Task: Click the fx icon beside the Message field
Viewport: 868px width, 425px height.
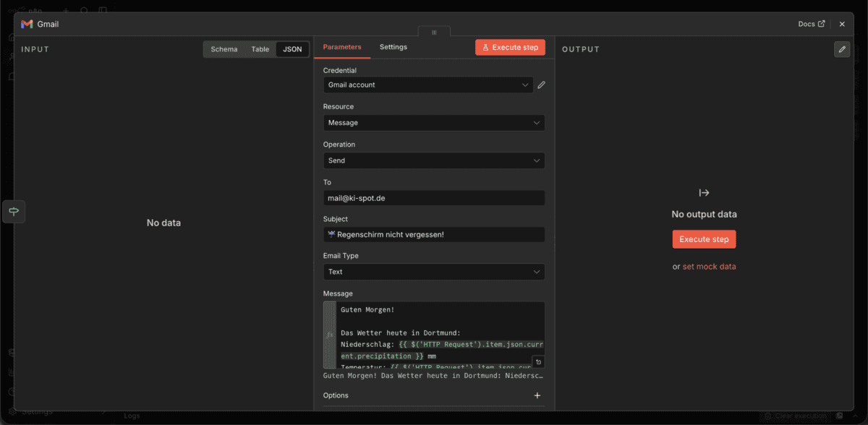Action: (x=329, y=335)
